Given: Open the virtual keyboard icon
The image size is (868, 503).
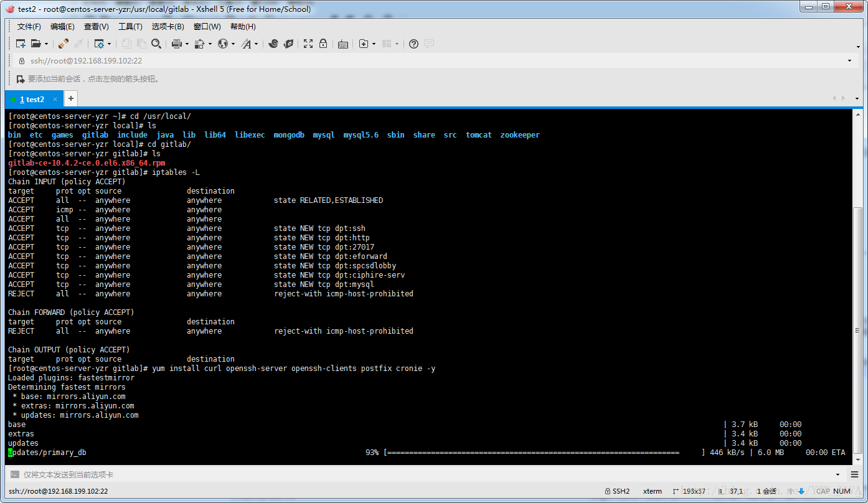Looking at the screenshot, I should pos(343,44).
